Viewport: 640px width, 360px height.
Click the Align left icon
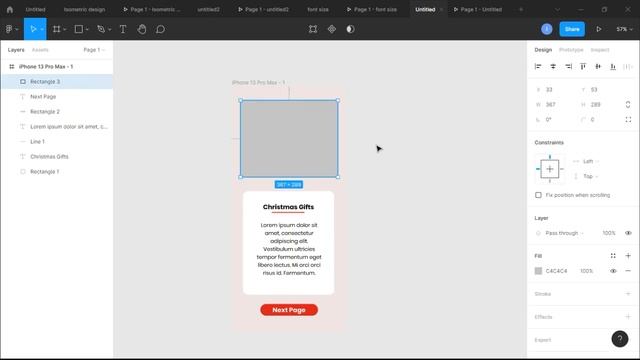click(538, 66)
